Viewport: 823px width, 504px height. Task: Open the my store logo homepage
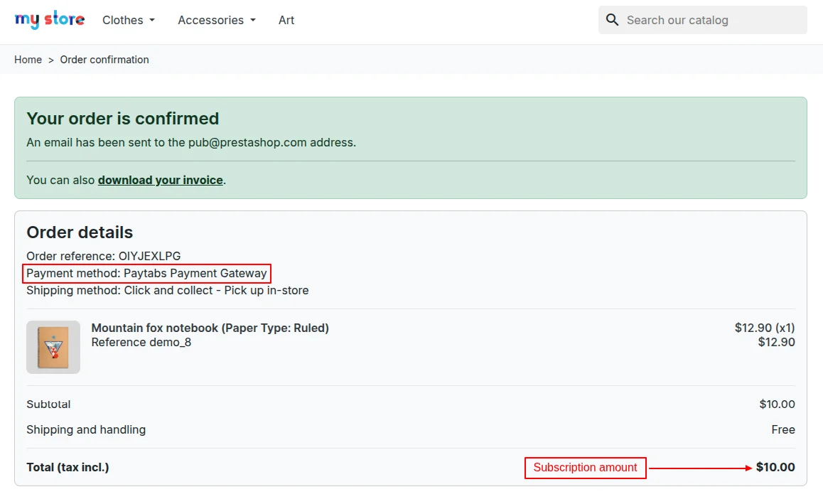click(x=49, y=19)
